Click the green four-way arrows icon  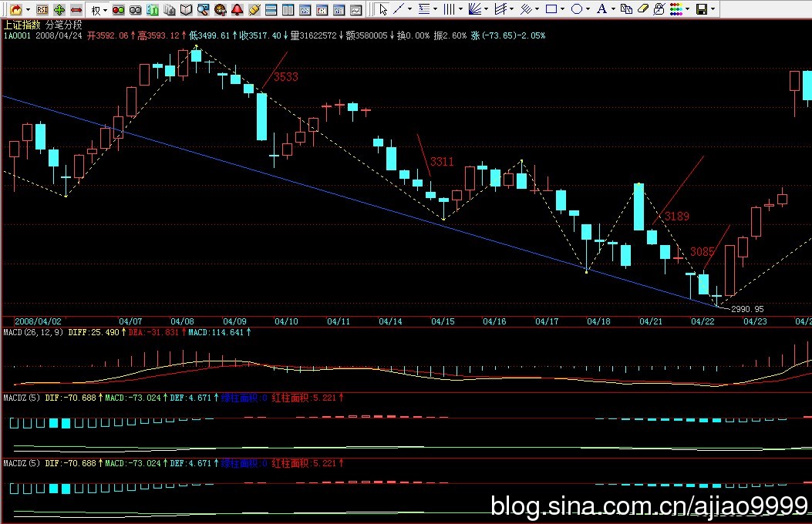click(59, 9)
